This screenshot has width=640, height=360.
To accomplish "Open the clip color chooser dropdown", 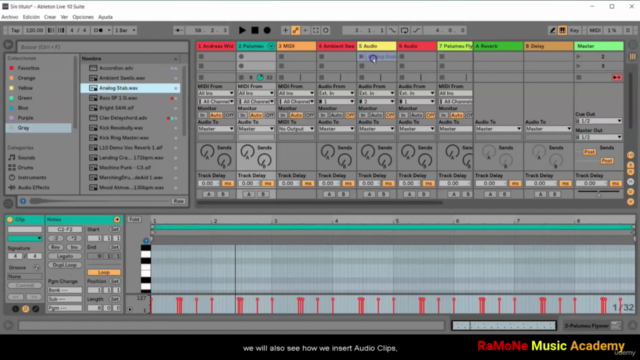I will pyautogui.click(x=24, y=238).
